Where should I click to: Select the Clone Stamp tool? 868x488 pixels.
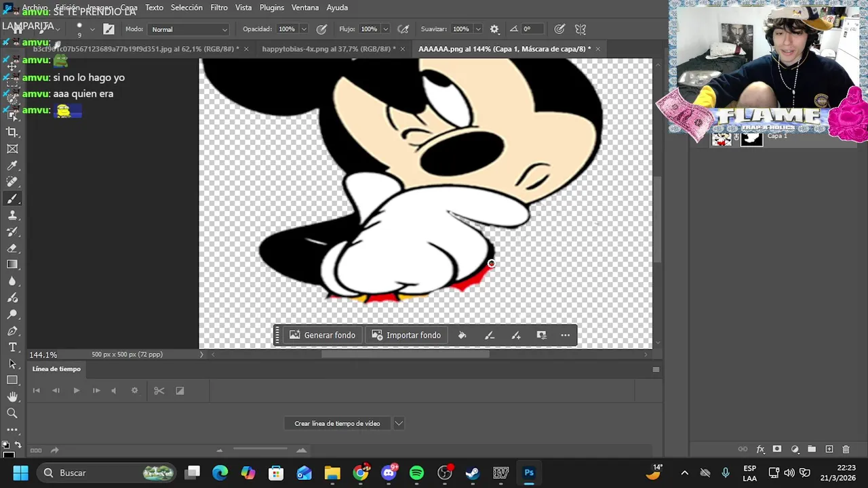click(12, 215)
